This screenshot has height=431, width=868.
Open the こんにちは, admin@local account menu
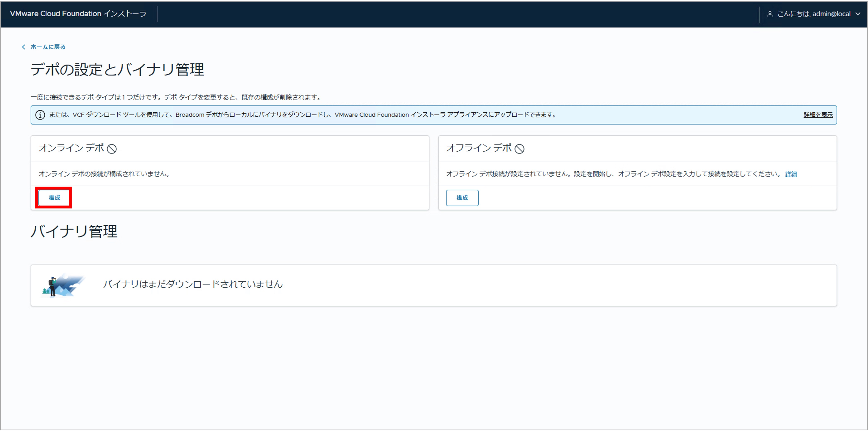(814, 14)
